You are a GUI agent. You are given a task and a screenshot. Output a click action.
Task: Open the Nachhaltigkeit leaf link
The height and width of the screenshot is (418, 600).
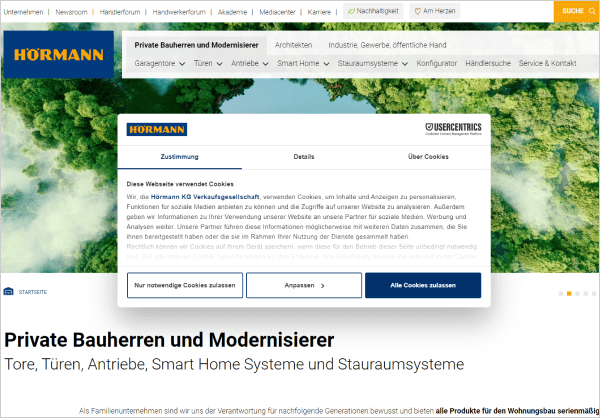(372, 11)
